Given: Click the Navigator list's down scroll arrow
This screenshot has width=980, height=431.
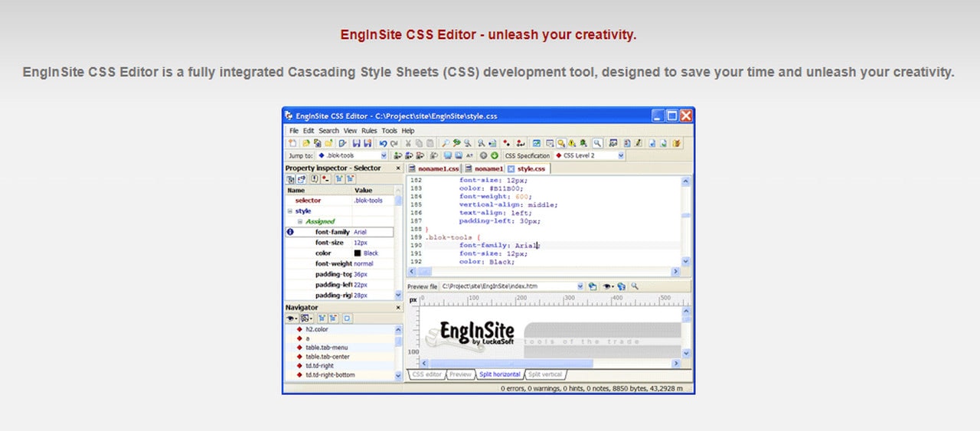Looking at the screenshot, I should point(398,376).
